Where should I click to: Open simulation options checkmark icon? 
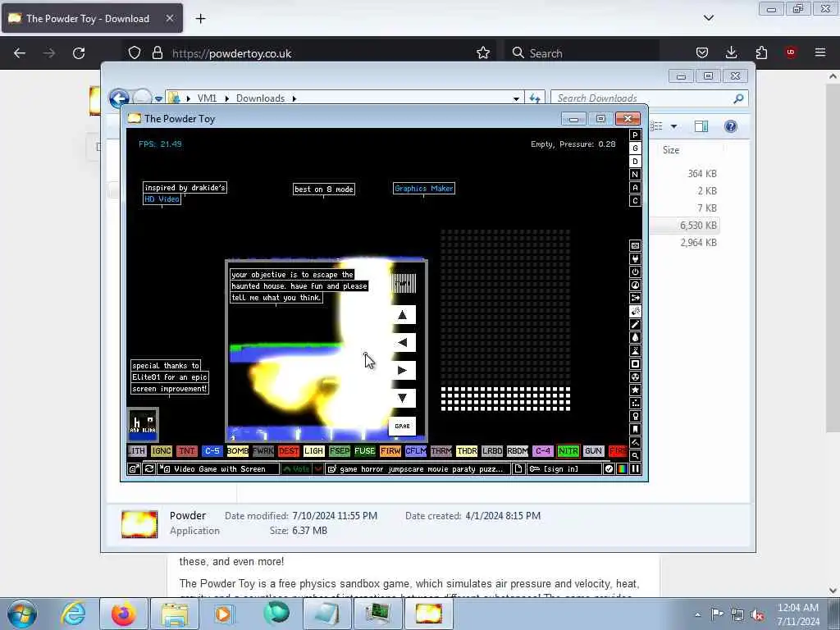[x=609, y=468]
